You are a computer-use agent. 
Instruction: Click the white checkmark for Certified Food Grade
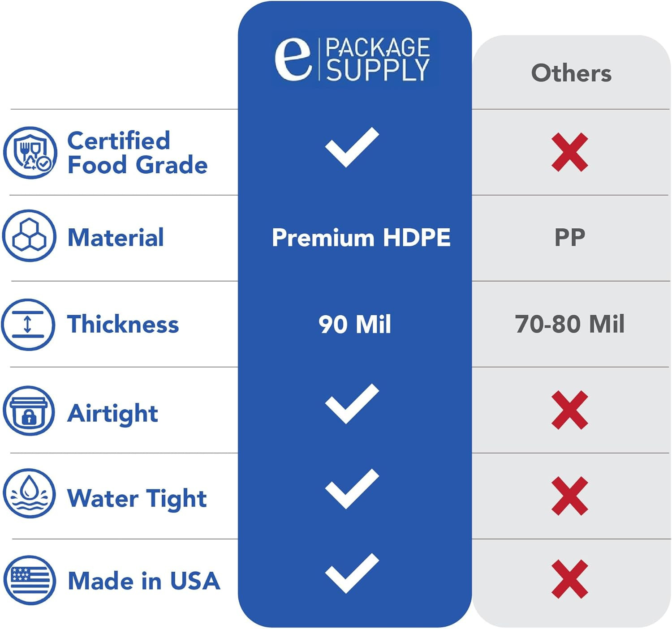(352, 147)
